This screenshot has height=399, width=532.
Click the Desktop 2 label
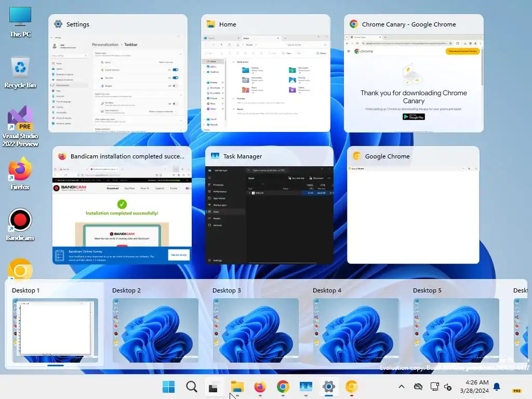[x=126, y=290]
